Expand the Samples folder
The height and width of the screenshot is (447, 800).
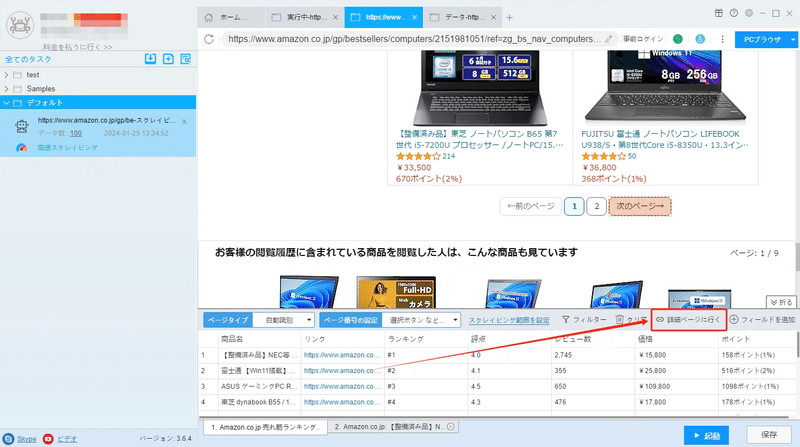tap(6, 89)
